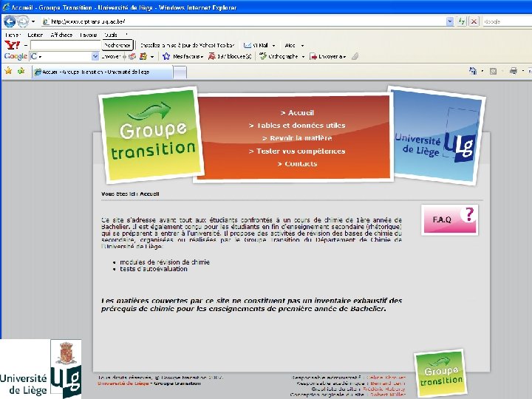Open the Favoris menu
This screenshot has width=532, height=399.
click(88, 35)
